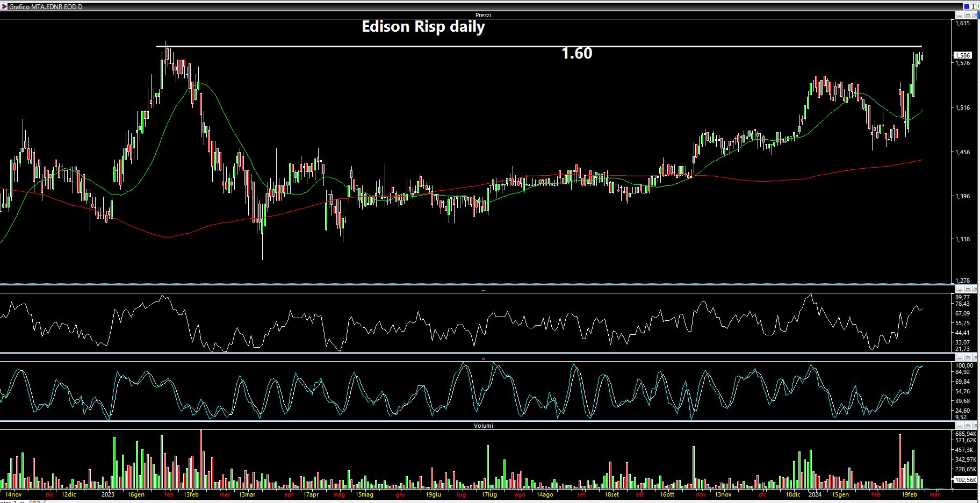The image size is (980, 503).
Task: Click the highlighted current price '1,586'
Action: pos(962,55)
